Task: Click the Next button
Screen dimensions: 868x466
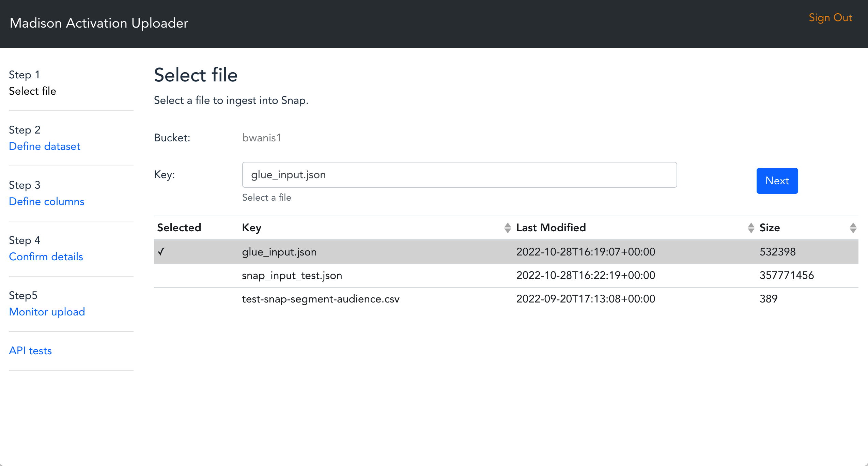Action: (x=777, y=181)
